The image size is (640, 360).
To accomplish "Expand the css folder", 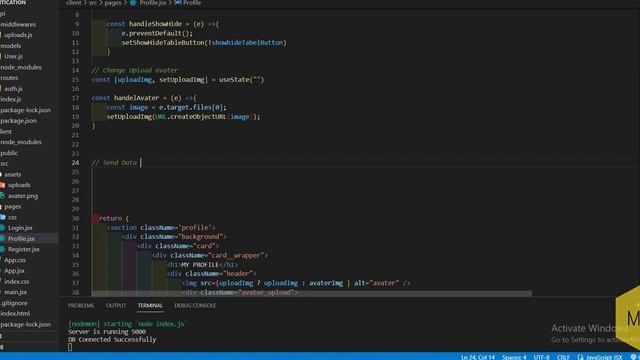I will click(x=12, y=217).
